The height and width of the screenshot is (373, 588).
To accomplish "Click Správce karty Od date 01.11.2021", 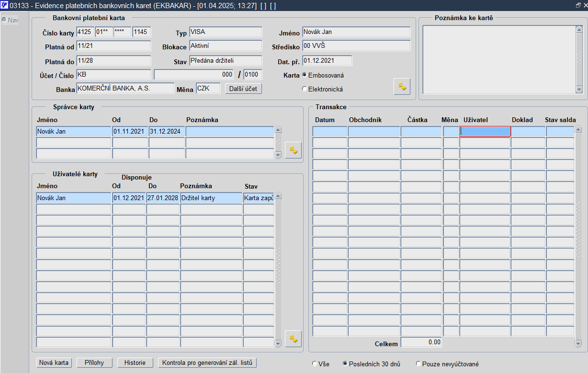I will 130,131.
